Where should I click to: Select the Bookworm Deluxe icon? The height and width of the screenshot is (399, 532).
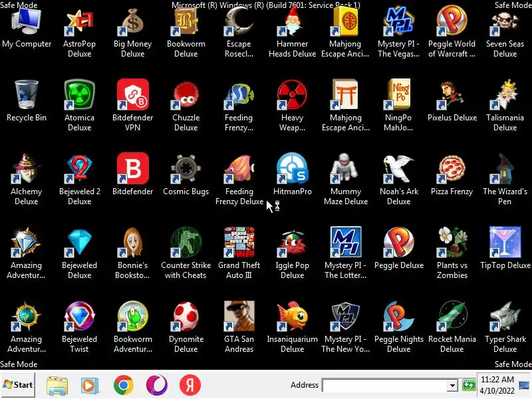point(186,33)
